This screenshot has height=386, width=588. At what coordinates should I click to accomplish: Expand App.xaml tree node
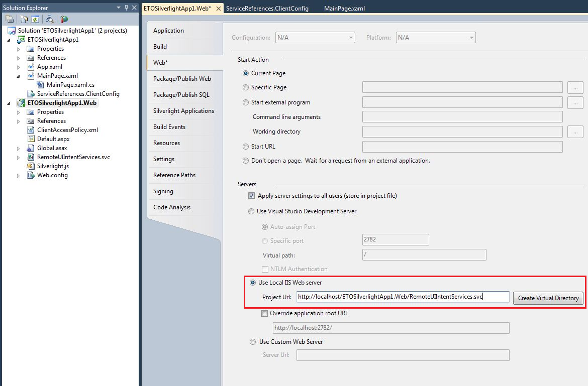click(19, 67)
